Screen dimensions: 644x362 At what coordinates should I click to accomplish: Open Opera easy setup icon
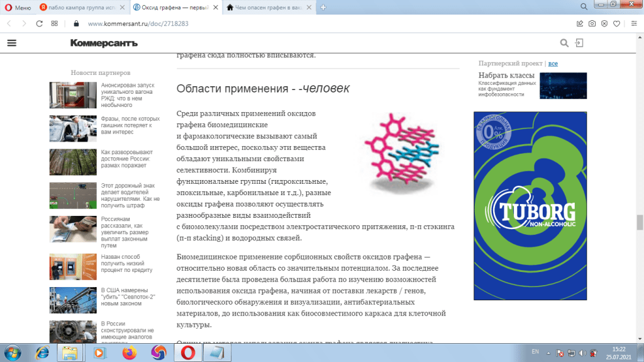(634, 23)
